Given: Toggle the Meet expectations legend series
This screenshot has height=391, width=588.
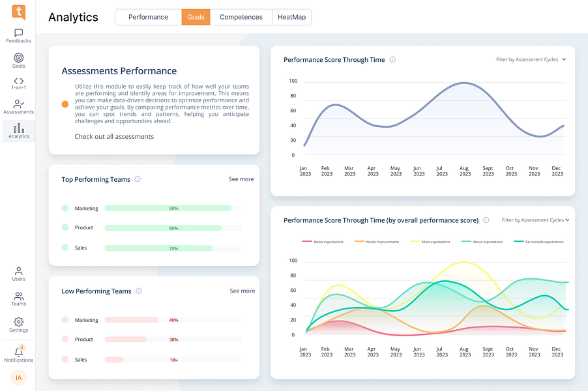Looking at the screenshot, I should pos(430,242).
